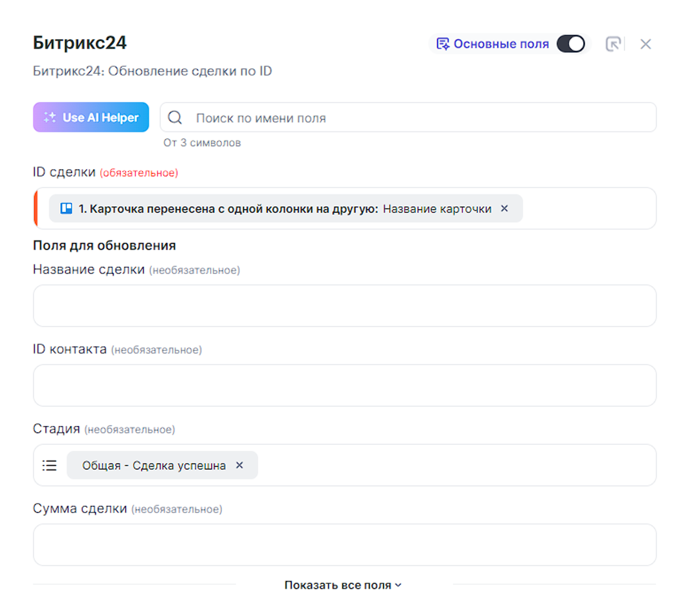Viewport: 692px width, 616px height.
Task: Click the magnifier icon in the search box
Action: coord(175,118)
